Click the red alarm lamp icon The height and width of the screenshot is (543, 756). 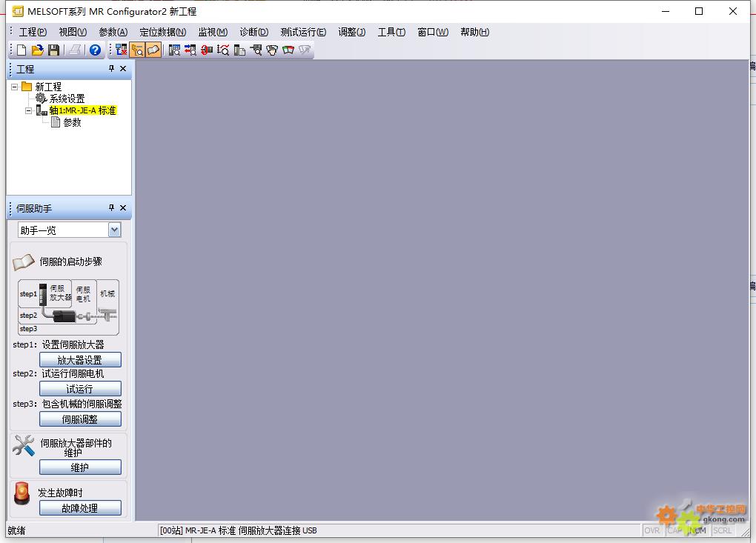21,493
